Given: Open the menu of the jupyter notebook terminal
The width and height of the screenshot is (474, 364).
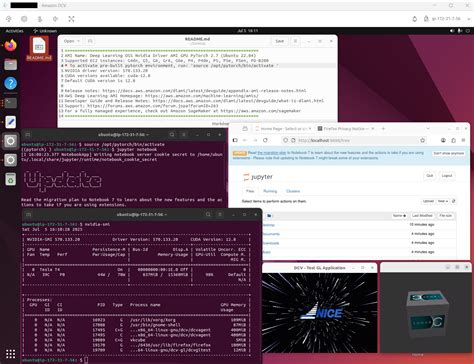Looking at the screenshot, I should click(184, 135).
